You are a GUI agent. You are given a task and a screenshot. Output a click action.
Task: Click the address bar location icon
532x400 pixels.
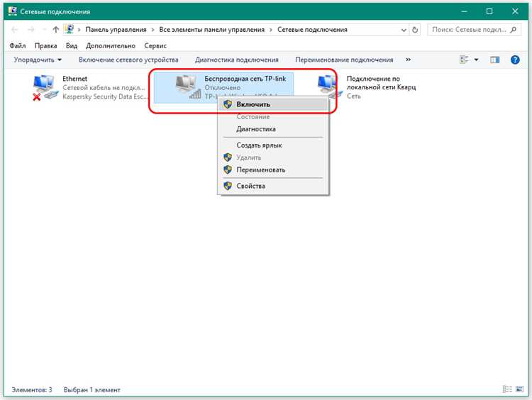[x=70, y=30]
